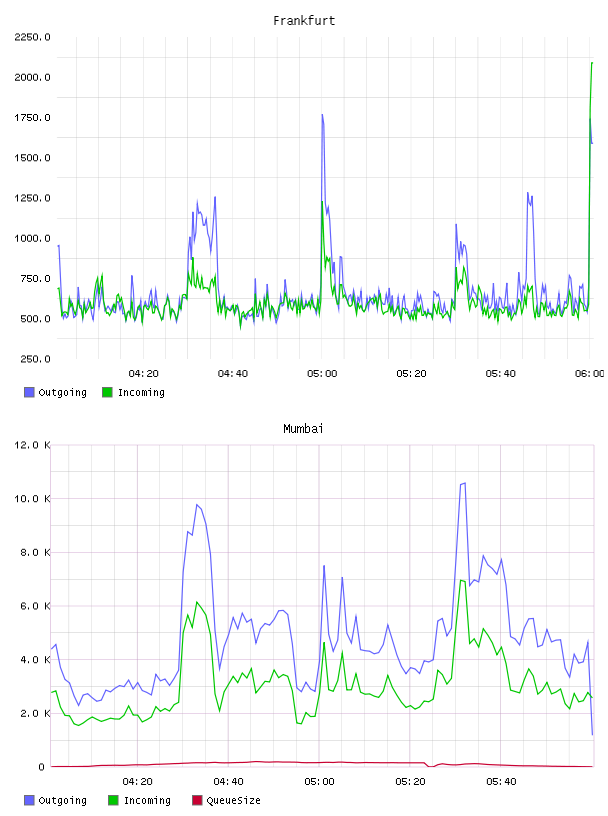
Task: Click the 4.0 K y-axis label in Mumbai chart
Action: (x=35, y=659)
